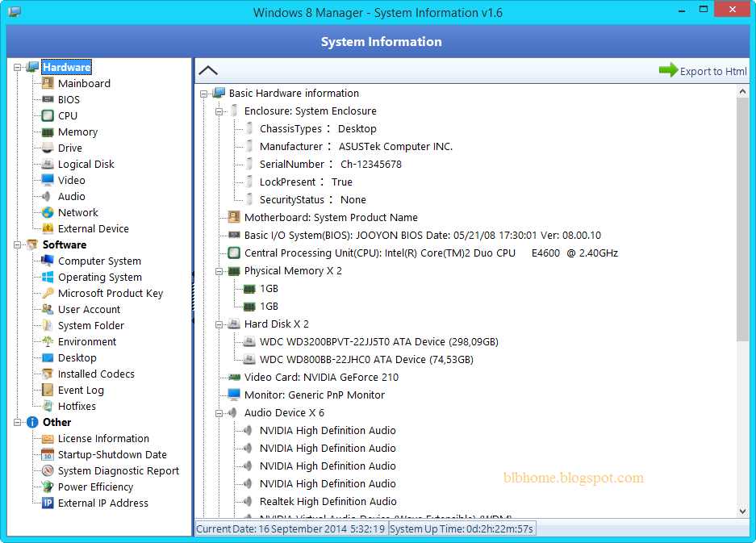The image size is (756, 543).
Task: Collapse the Software tree node
Action: click(18, 244)
